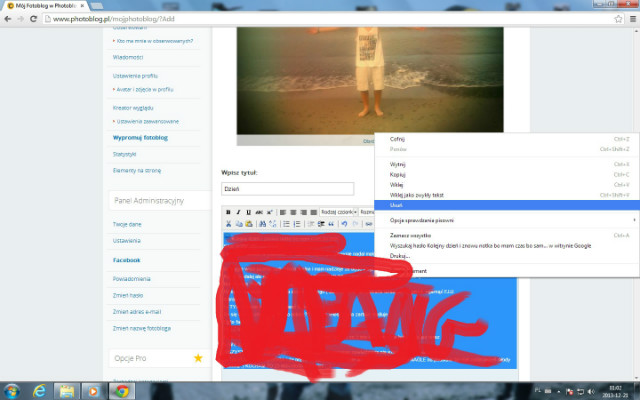Viewport: 640px width, 400px height.
Task: Choose Wytnij in the context menu
Action: coord(507,164)
